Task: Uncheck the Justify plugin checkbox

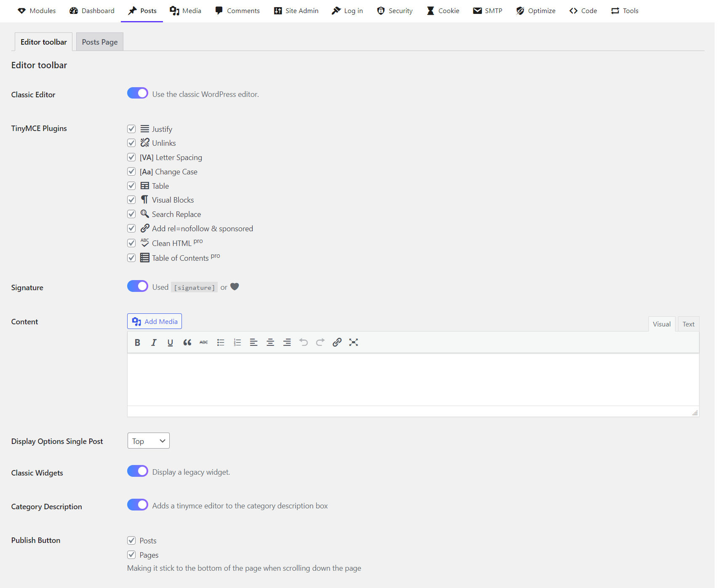Action: [x=131, y=129]
